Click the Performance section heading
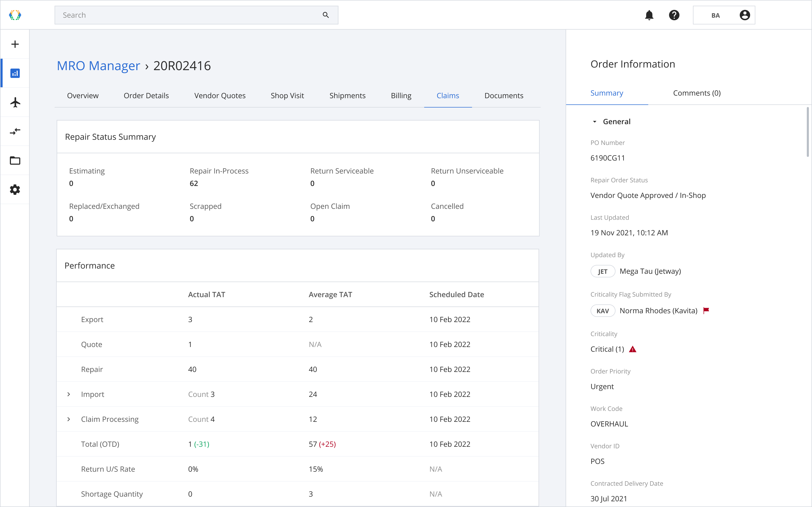Screen dimensions: 812x507 90,265
